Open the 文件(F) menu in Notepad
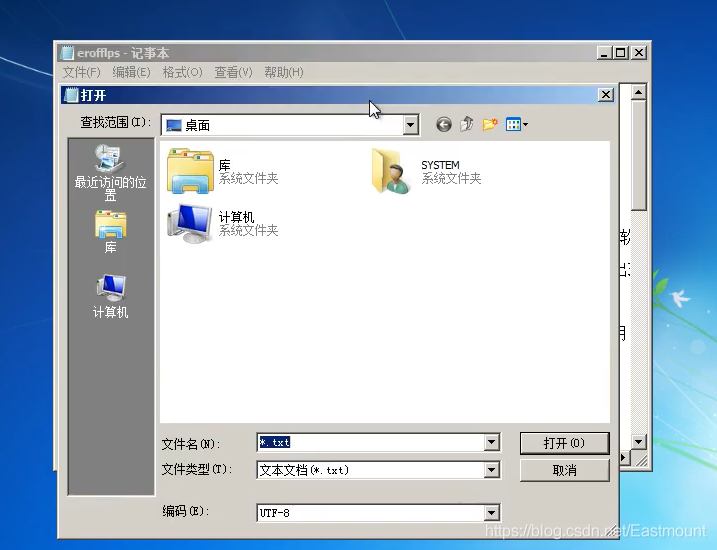This screenshot has width=717, height=550. click(81, 72)
